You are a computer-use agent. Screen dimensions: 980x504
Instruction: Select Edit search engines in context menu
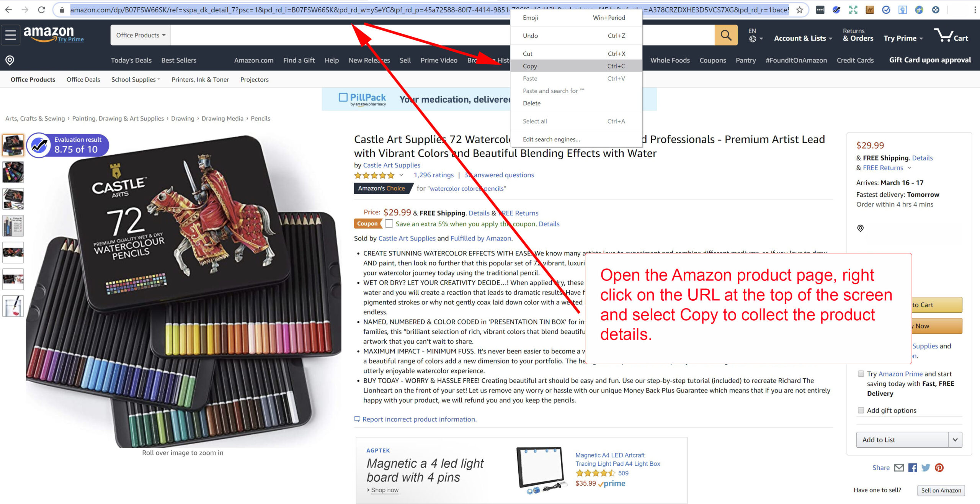(551, 139)
